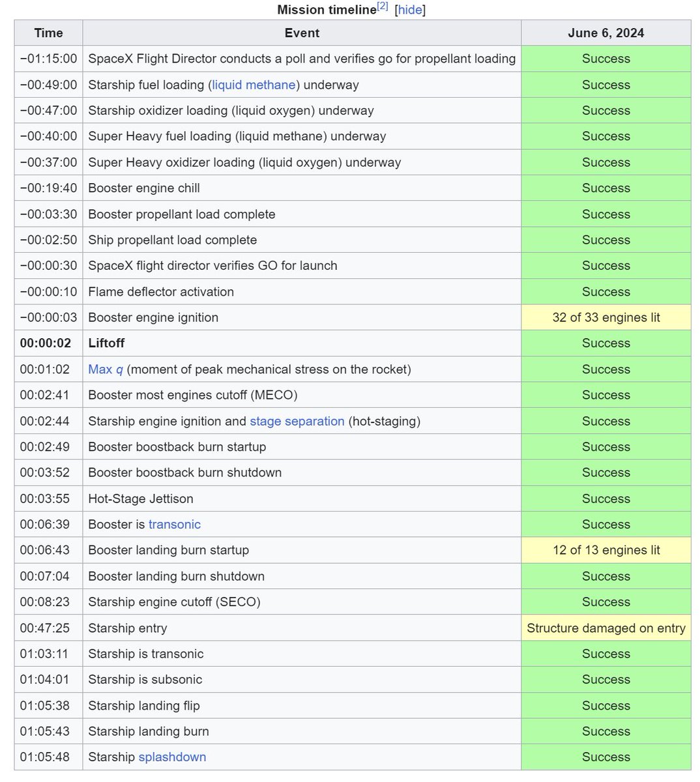700x782 pixels.
Task: Click the bold 00:00:02 time cell
Action: (x=48, y=343)
